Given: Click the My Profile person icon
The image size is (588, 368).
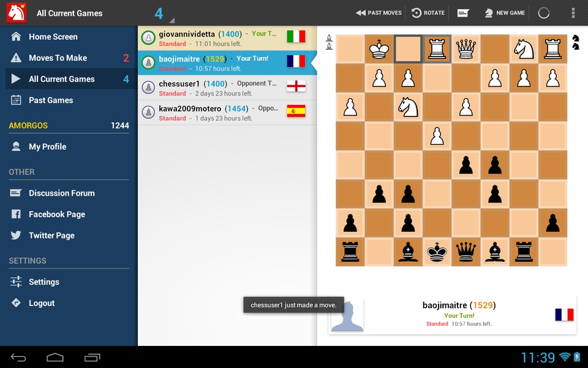Looking at the screenshot, I should point(16,147).
